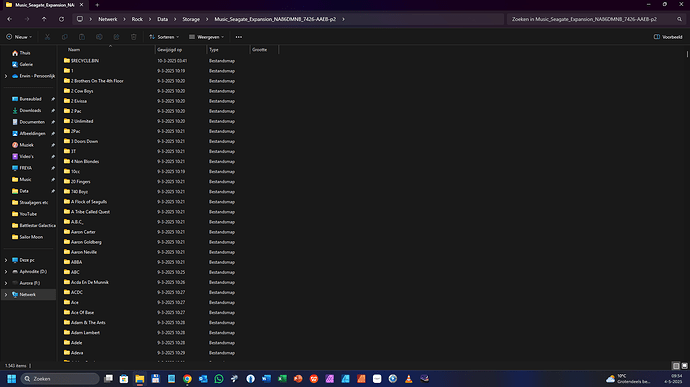690x387 pixels.
Task: Open the Nieuw dropdown
Action: tap(19, 37)
